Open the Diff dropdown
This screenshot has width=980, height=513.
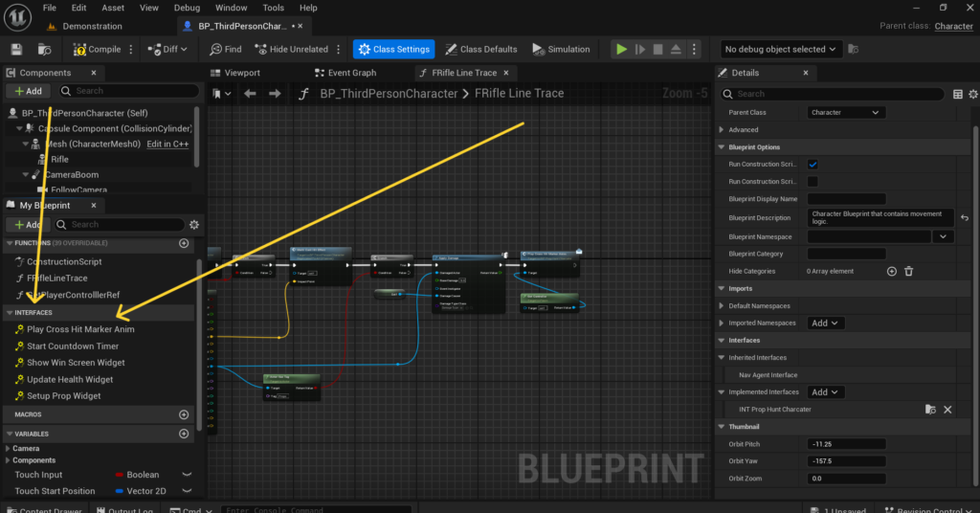pyautogui.click(x=167, y=50)
